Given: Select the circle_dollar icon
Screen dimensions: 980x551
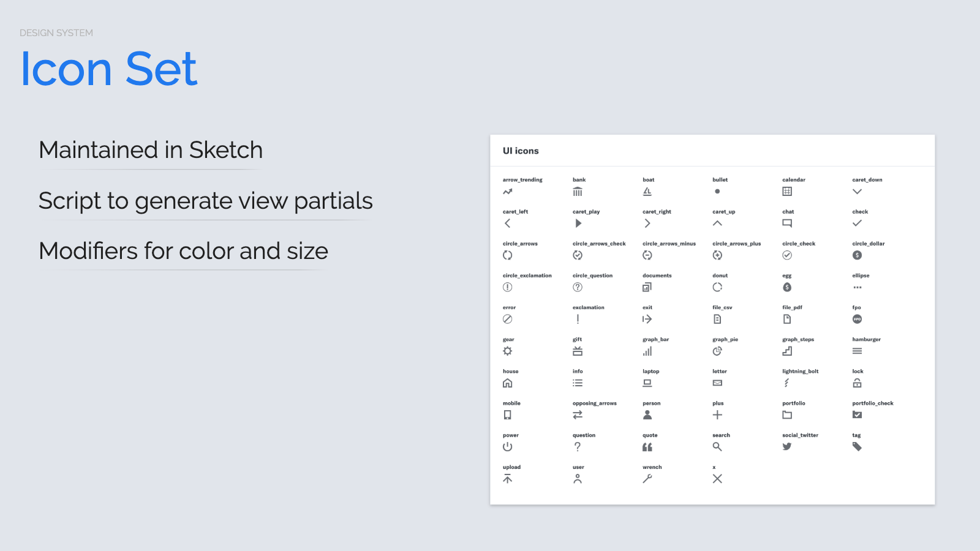Looking at the screenshot, I should 857,255.
